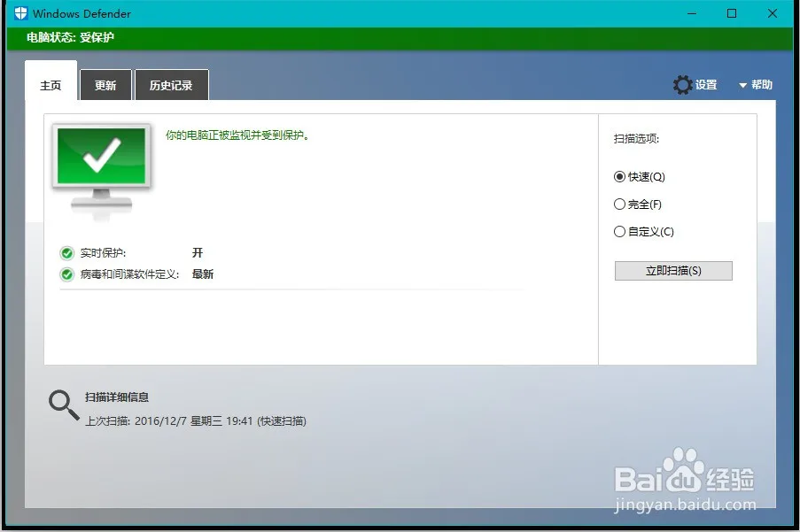
Task: Click the green check icon next to 实时保护
Action: [67, 252]
